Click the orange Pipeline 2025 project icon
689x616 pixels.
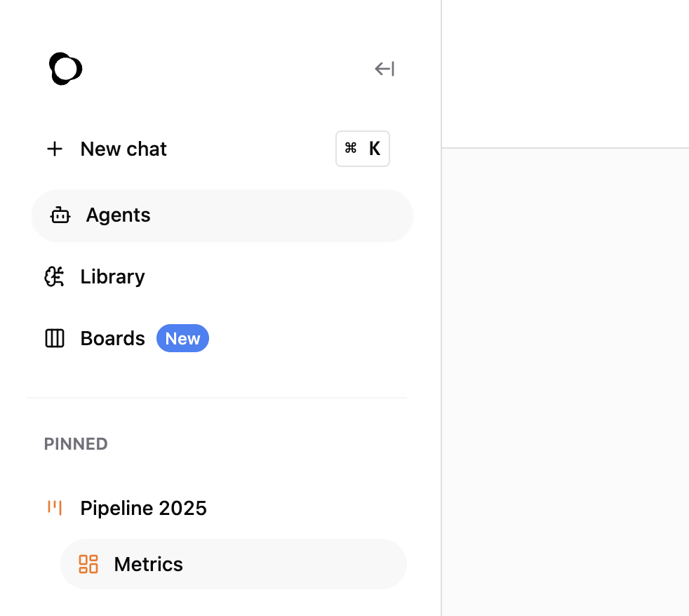[x=55, y=508]
